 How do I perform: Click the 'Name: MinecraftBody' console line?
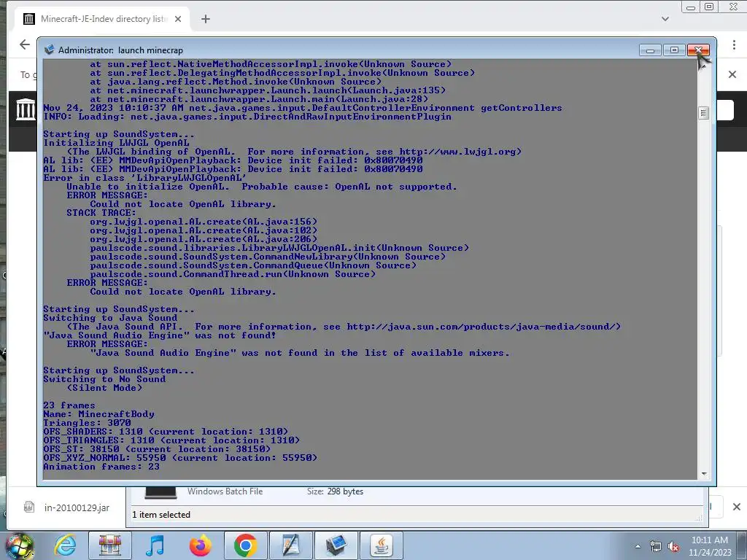tap(98, 414)
